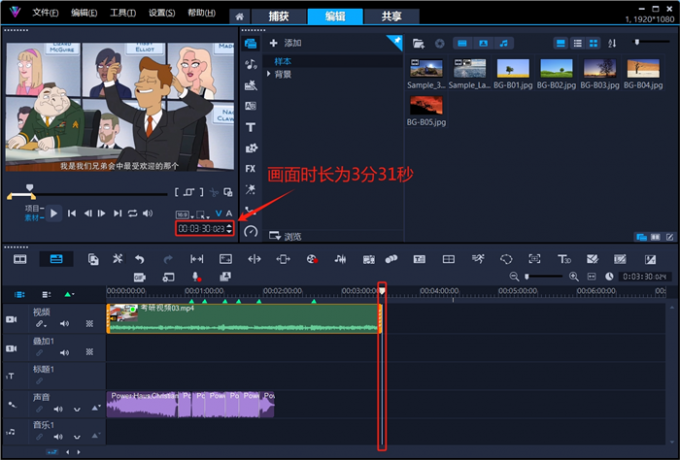The height and width of the screenshot is (460, 680).
Task: Click the GIF creator icon
Action: point(140,277)
